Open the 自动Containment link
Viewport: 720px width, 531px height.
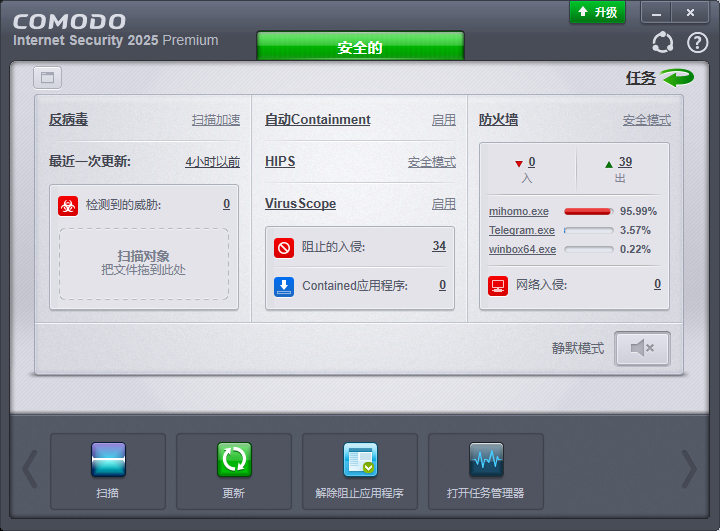[317, 119]
